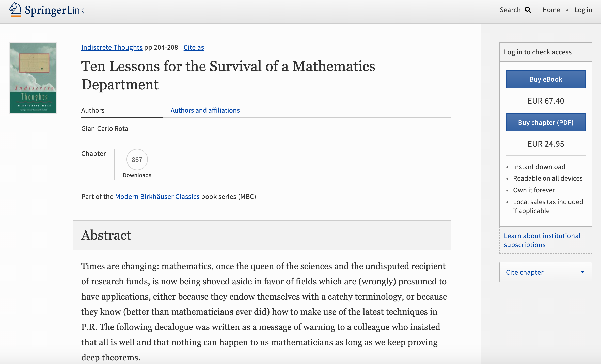Select the author Gian-Carlo Rota
The height and width of the screenshot is (364, 601).
point(104,128)
